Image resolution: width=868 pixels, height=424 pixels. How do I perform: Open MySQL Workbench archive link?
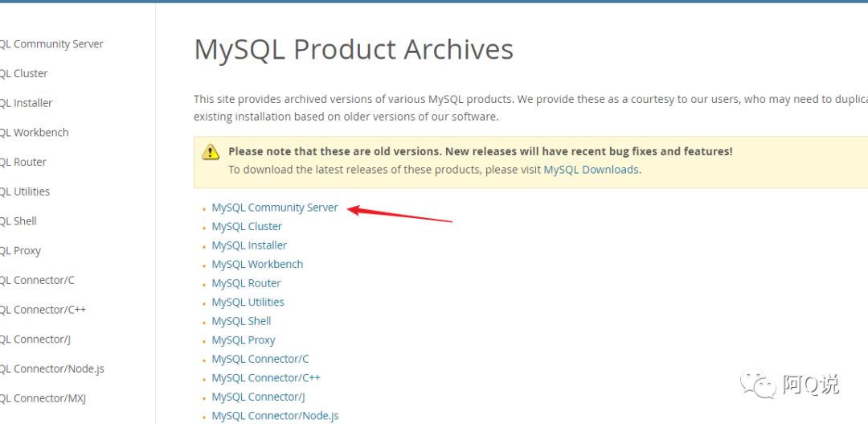(257, 265)
